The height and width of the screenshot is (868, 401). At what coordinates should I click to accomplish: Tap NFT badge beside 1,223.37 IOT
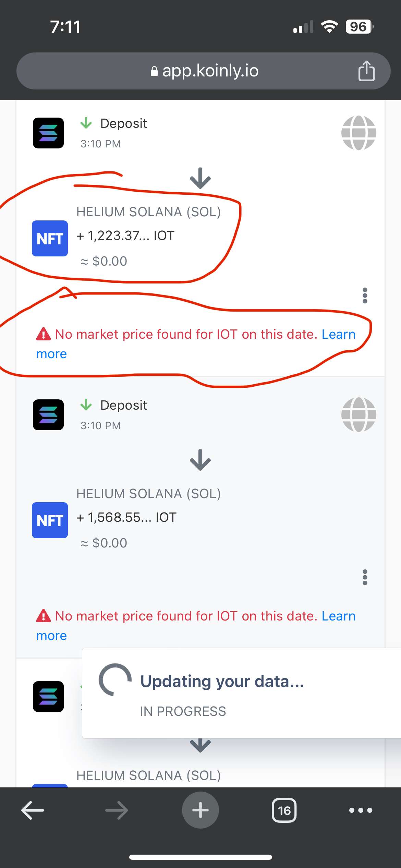point(50,238)
